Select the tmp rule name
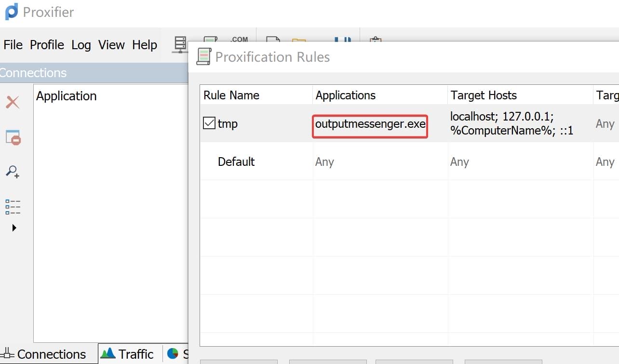The width and height of the screenshot is (619, 364). coord(228,124)
